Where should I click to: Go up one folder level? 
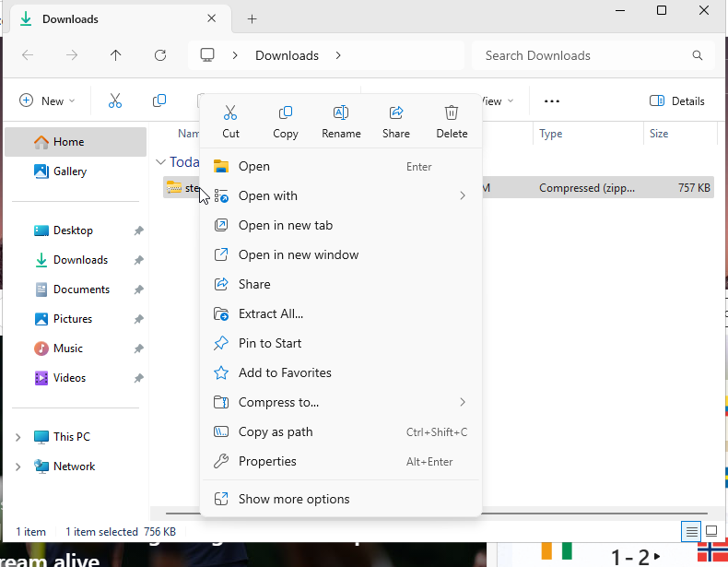point(115,55)
